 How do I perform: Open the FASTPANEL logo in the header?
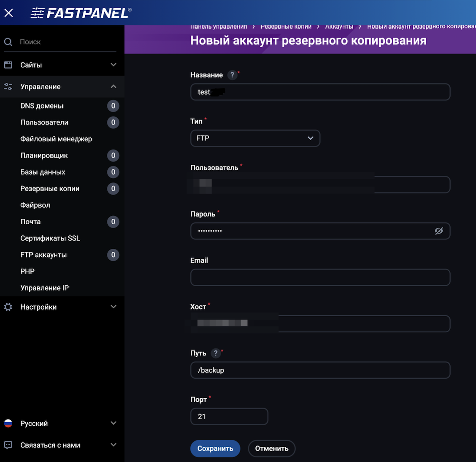(x=80, y=13)
